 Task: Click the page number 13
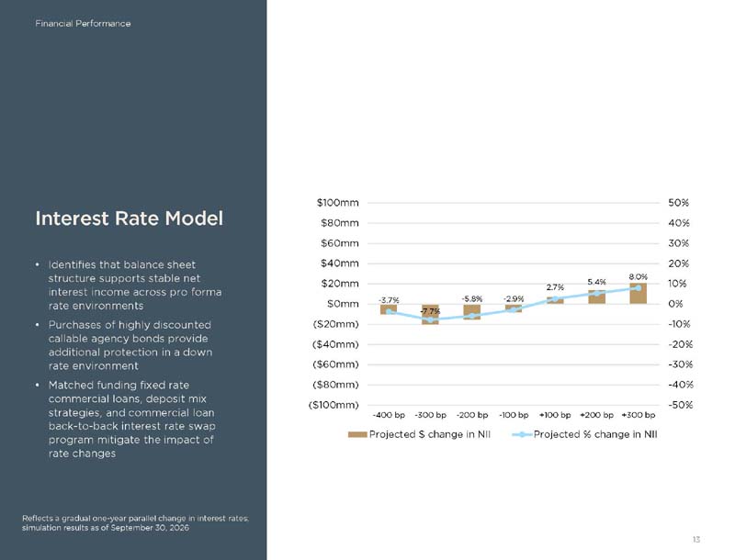pos(696,540)
